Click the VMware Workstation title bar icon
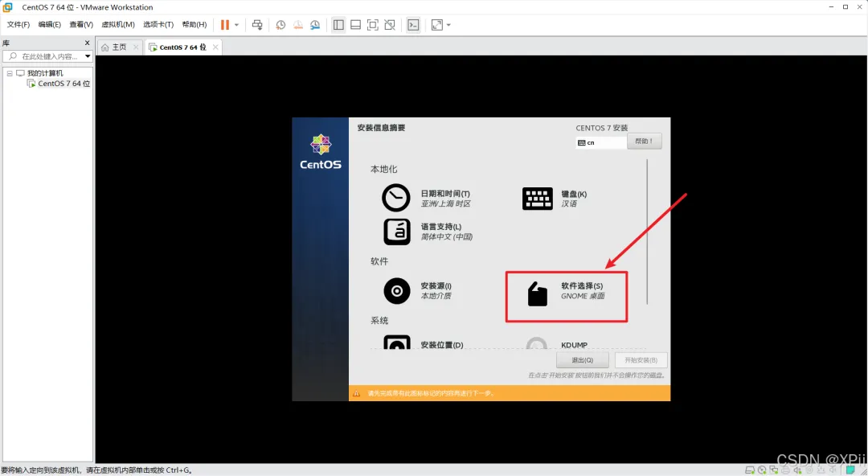Screen dimensions: 868x476 (8, 7)
